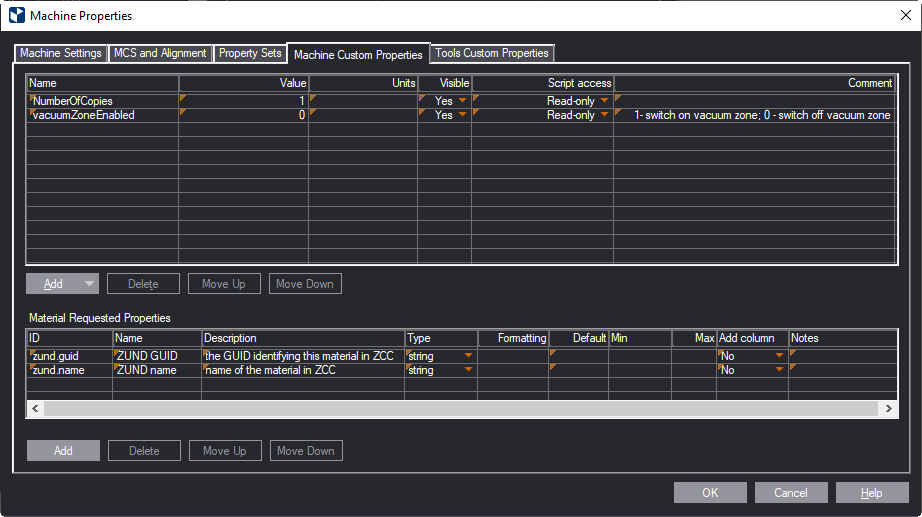
Task: Open Script access dropdown for NumberOfCopies
Action: pyautogui.click(x=604, y=101)
